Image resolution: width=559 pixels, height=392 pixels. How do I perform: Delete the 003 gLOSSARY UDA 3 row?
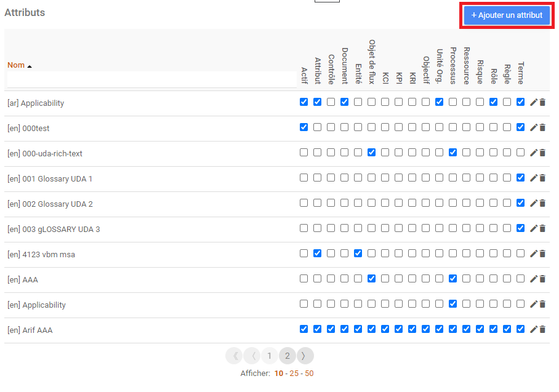542,228
